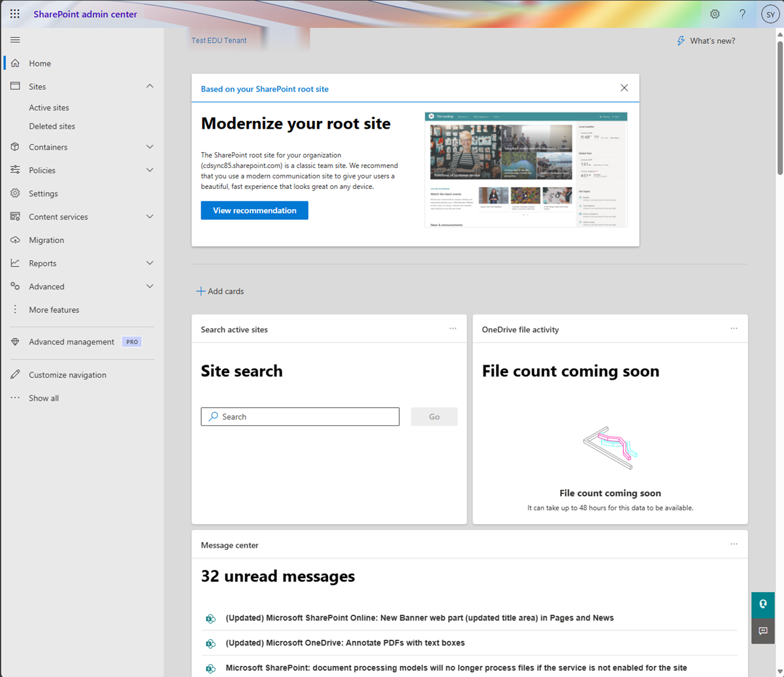Expand the Advanced chevron
784x677 pixels.
point(150,286)
